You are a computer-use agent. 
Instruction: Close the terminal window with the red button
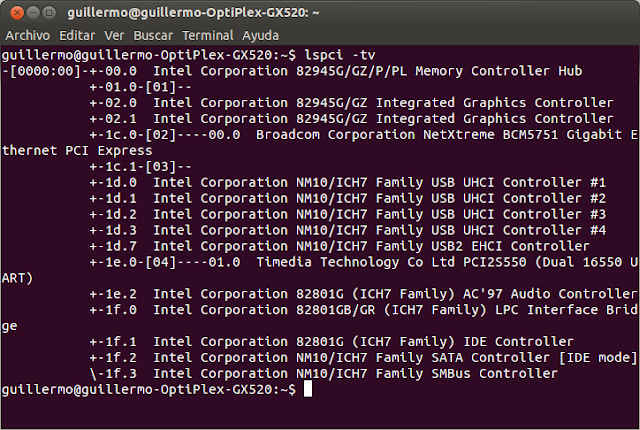click(x=17, y=13)
